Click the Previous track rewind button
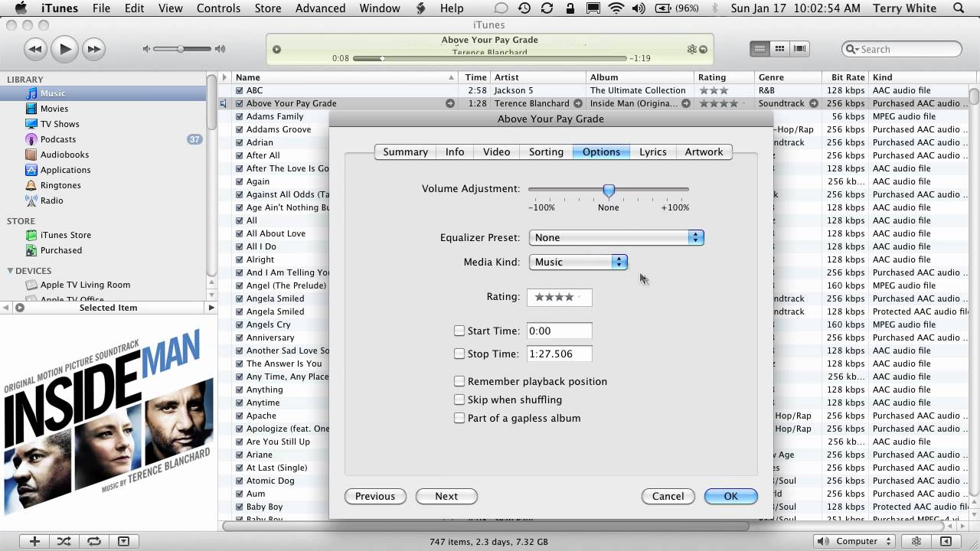980x551 pixels. coord(35,49)
